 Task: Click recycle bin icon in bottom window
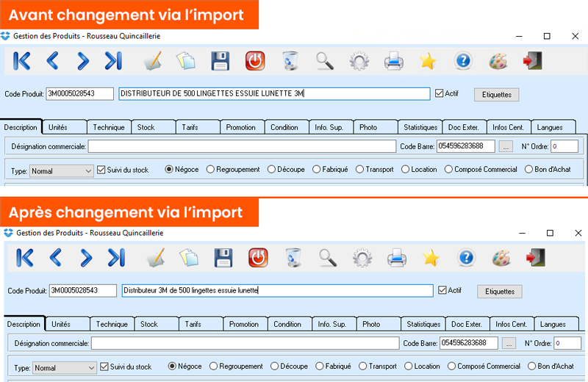tap(293, 258)
